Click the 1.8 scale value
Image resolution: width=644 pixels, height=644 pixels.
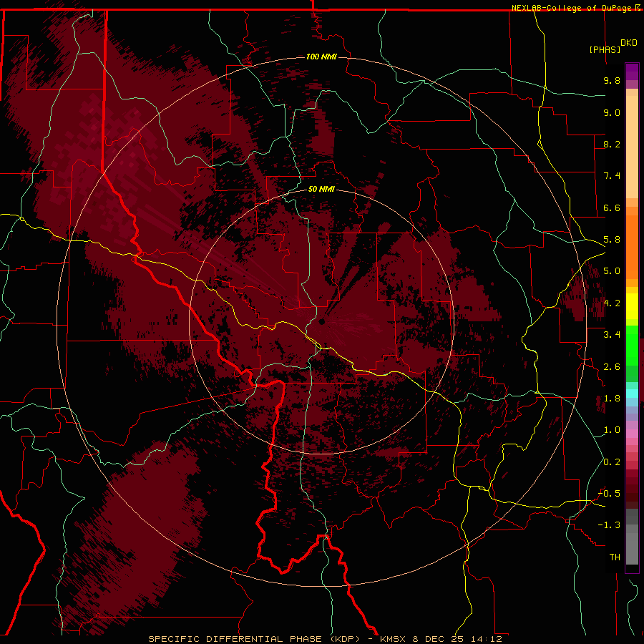pos(612,399)
